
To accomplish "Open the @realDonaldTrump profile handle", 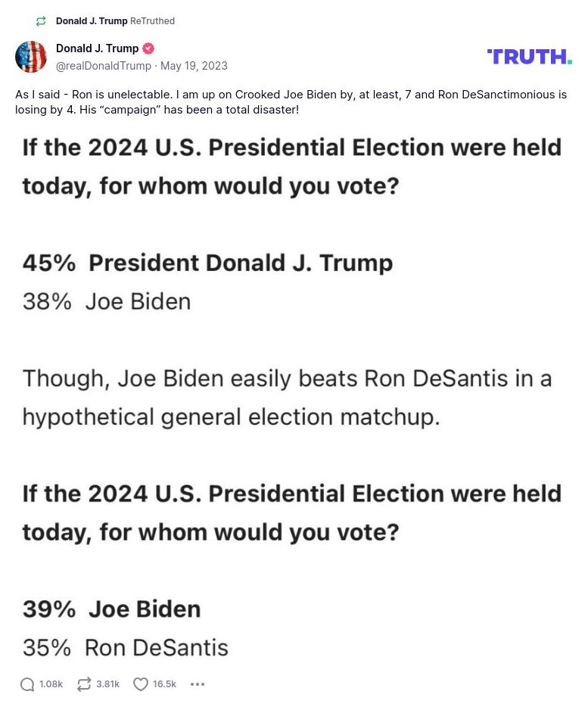I will click(x=101, y=66).
